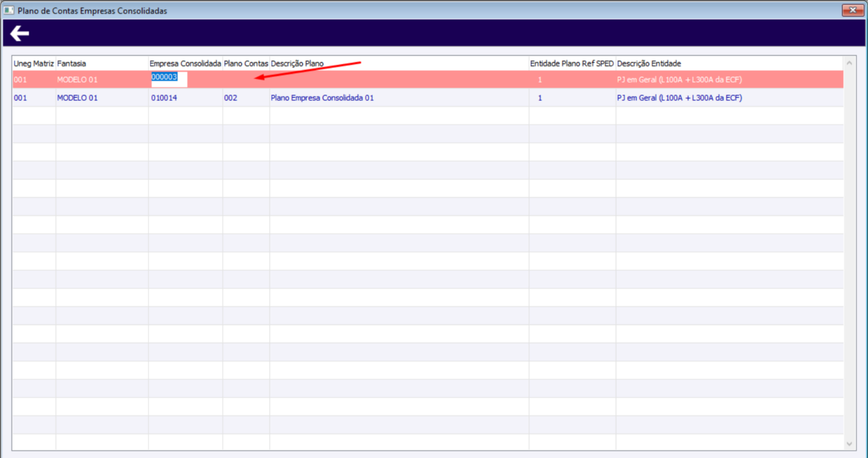Click Uneg Matriz 001 in the second row
Screen dimensions: 868x458
[20, 98]
